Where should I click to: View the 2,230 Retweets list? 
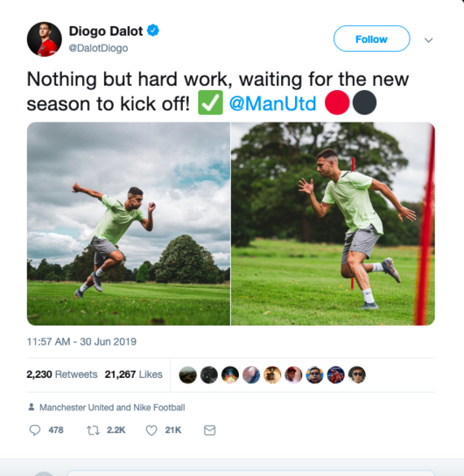click(x=62, y=374)
